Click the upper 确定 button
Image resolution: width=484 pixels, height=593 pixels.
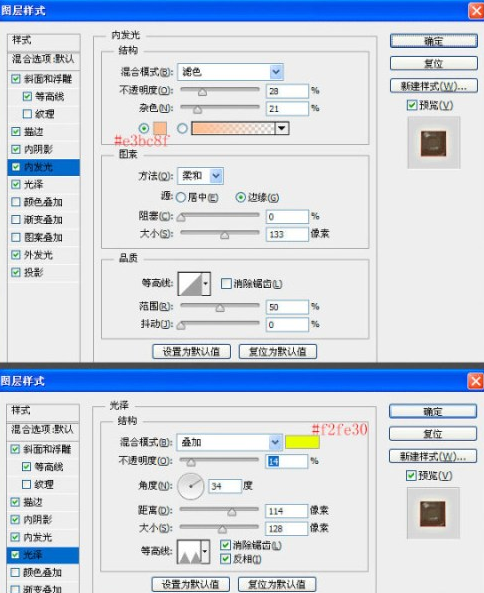click(434, 41)
